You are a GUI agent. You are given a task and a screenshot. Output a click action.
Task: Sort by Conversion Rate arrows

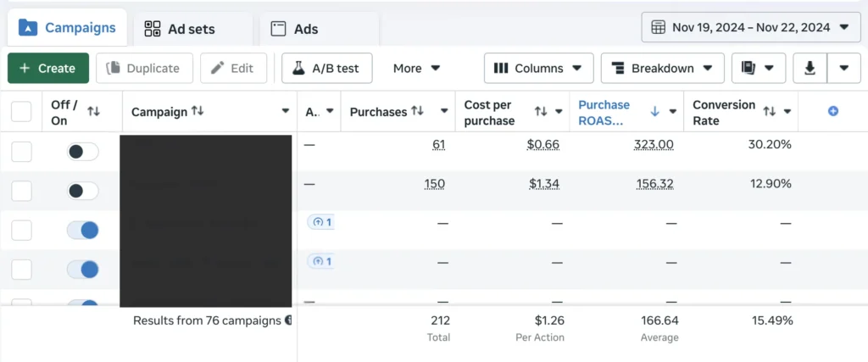pyautogui.click(x=770, y=111)
